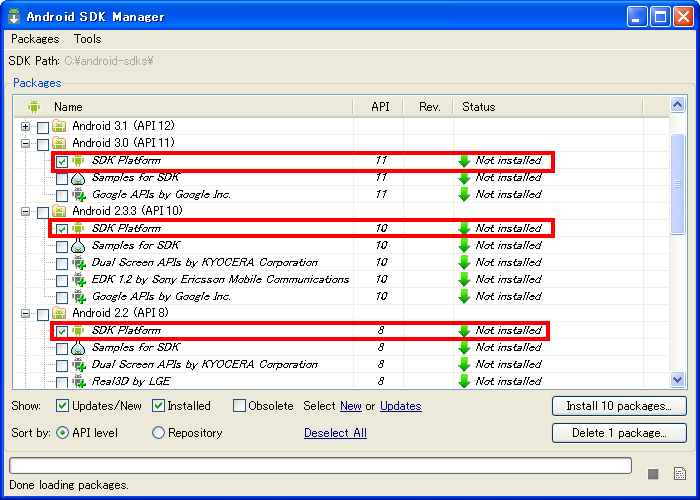Click the Android 2.2 (API 8) folder icon
Viewport: 700px width, 500px height.
tap(59, 313)
